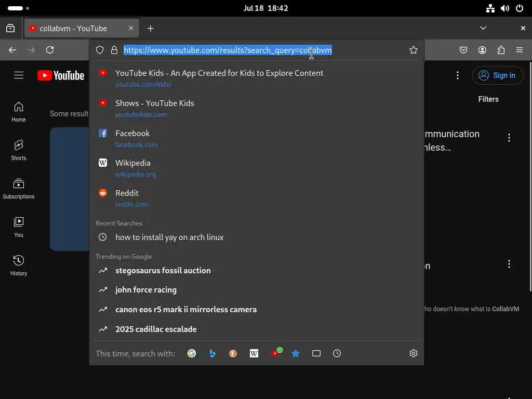The image size is (532, 399).
Task: Add YouTube as a search engine
Action: coord(276,353)
